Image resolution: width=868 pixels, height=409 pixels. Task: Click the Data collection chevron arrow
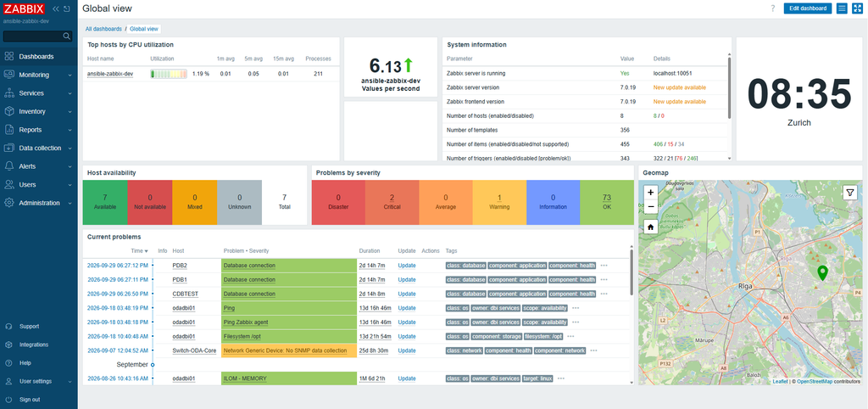pos(70,148)
